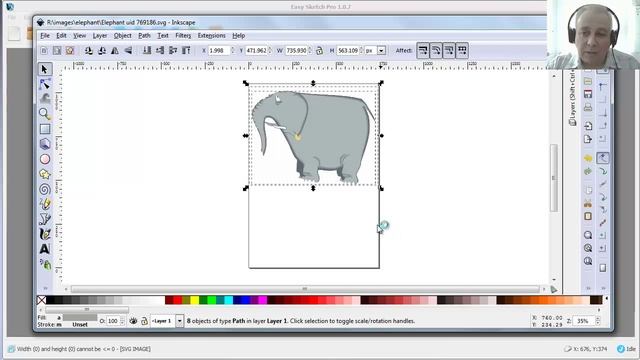Toggle affect patterns transform
The width and height of the screenshot is (640, 360).
pyautogui.click(x=462, y=51)
